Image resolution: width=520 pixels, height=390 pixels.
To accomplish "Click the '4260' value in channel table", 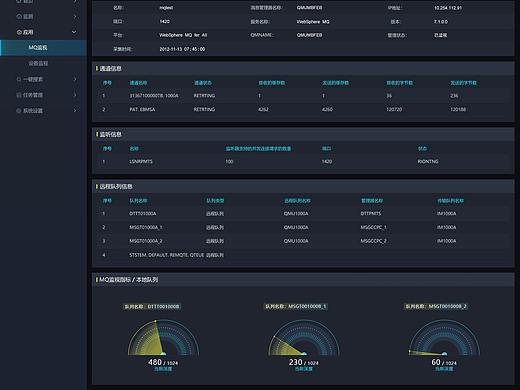I will [327, 109].
